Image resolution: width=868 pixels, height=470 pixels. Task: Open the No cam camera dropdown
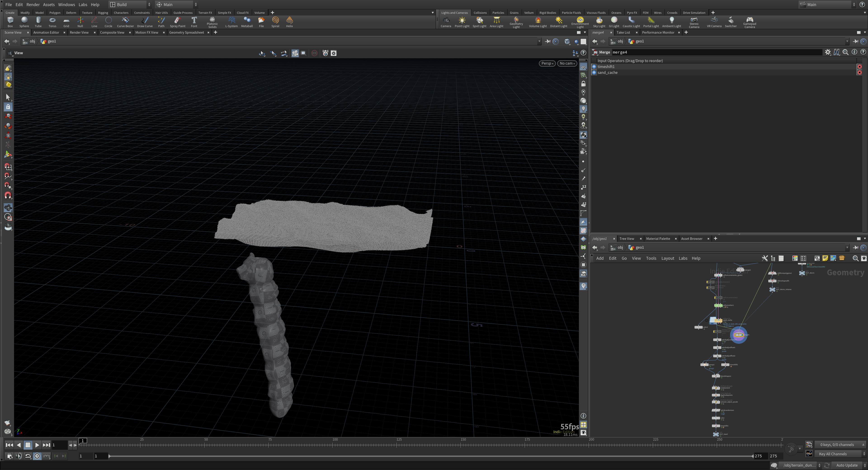(x=567, y=63)
